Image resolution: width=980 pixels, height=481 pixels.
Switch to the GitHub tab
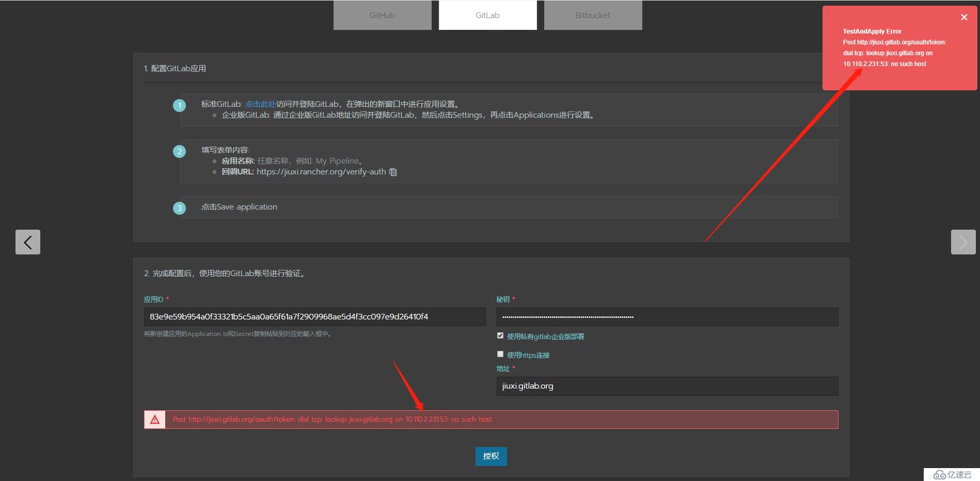(382, 15)
